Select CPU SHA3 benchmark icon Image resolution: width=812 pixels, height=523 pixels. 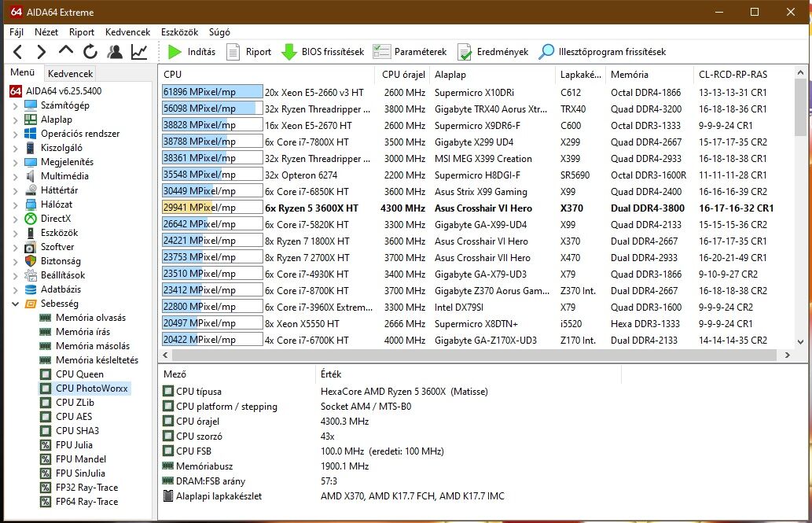click(x=46, y=431)
